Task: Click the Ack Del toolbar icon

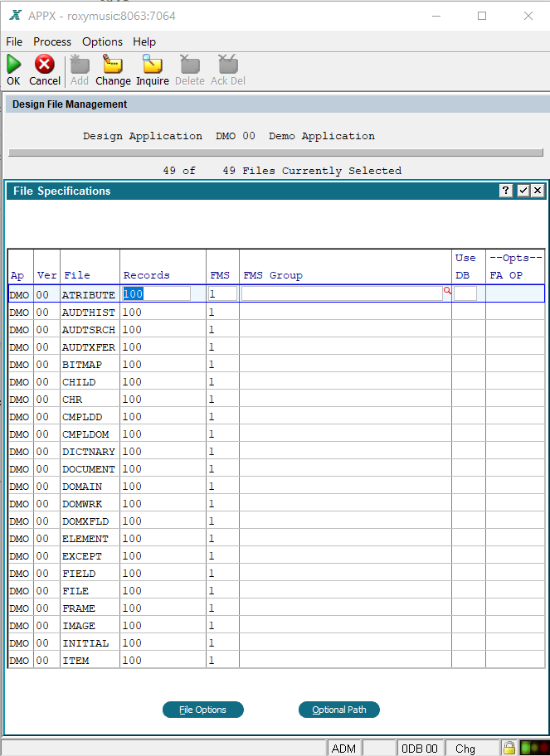Action: point(228,64)
